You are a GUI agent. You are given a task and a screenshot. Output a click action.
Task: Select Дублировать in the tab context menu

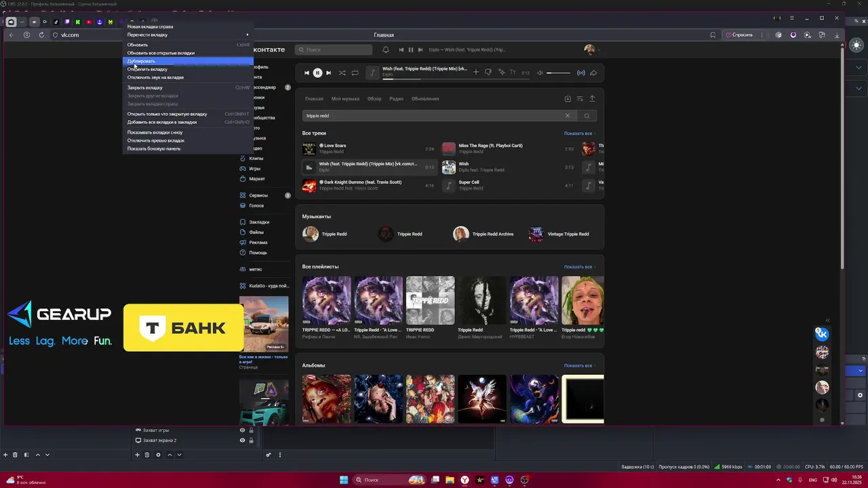188,61
